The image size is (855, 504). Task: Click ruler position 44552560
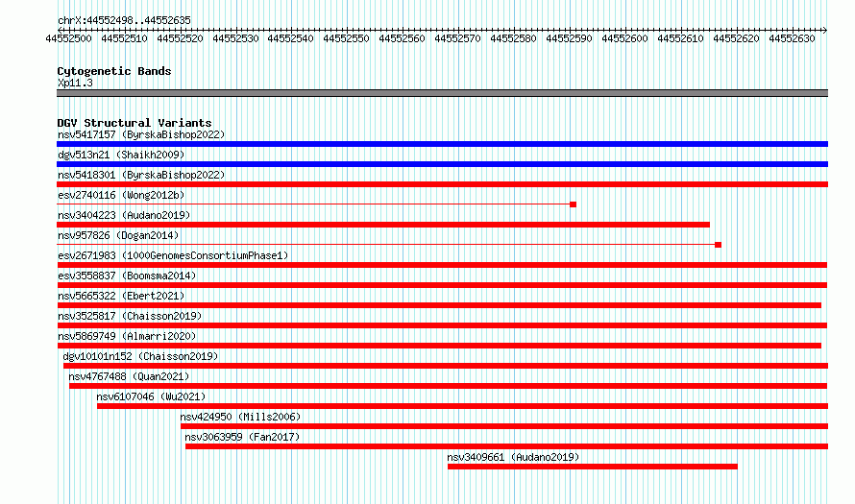[x=402, y=38]
